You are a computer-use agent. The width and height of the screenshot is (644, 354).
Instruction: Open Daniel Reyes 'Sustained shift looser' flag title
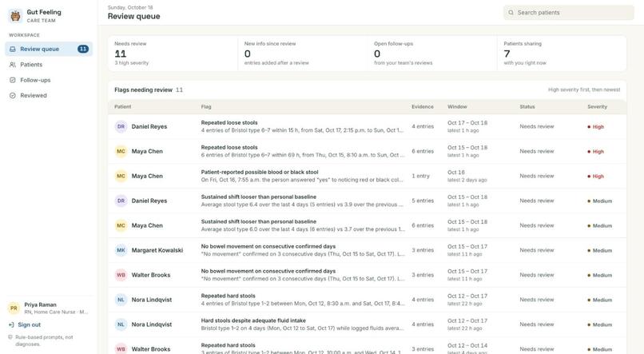pyautogui.click(x=259, y=197)
